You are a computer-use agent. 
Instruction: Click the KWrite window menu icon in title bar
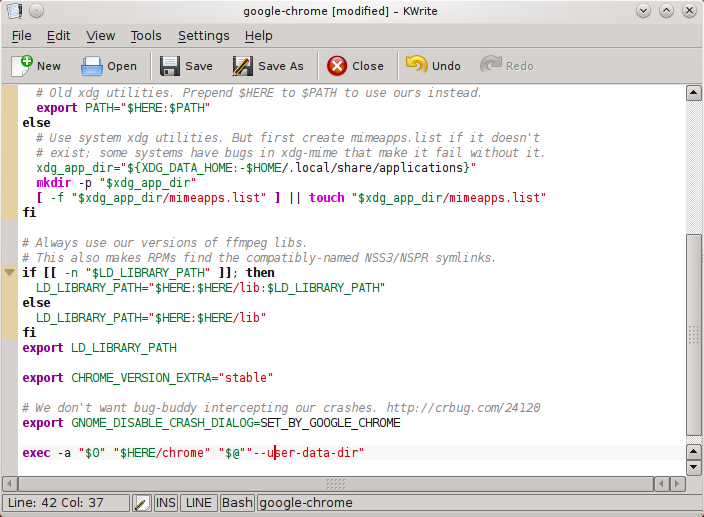[14, 10]
